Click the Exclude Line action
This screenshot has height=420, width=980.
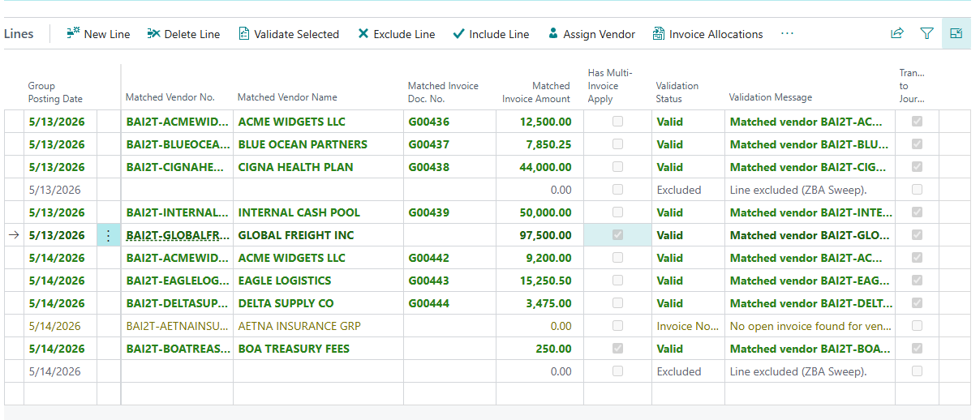pos(397,34)
